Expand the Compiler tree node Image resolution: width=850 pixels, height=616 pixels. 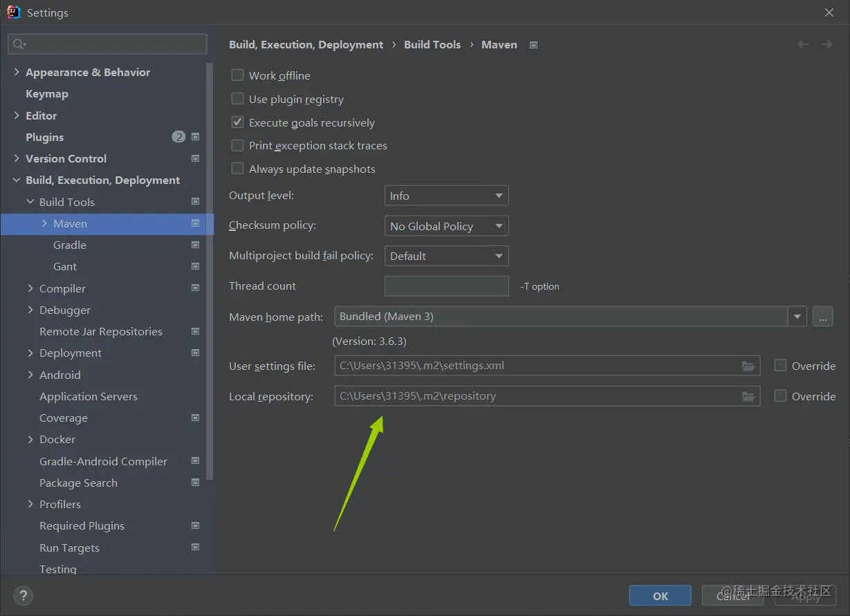(x=30, y=288)
